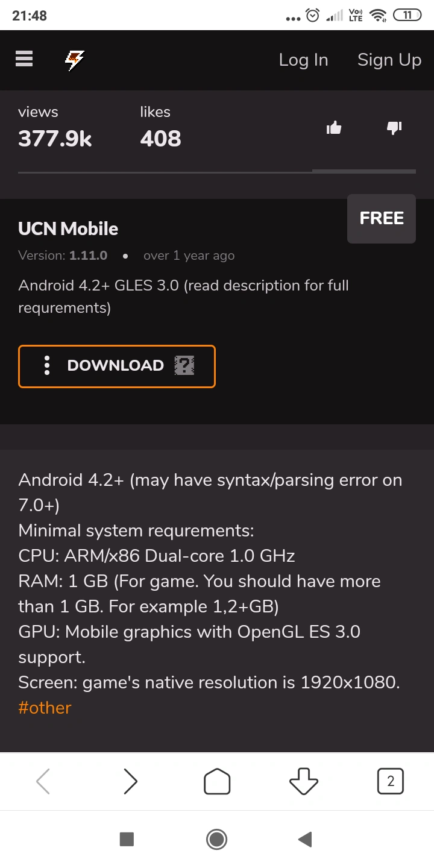
Task: Go forward using the browser forward arrow
Action: coord(130,781)
